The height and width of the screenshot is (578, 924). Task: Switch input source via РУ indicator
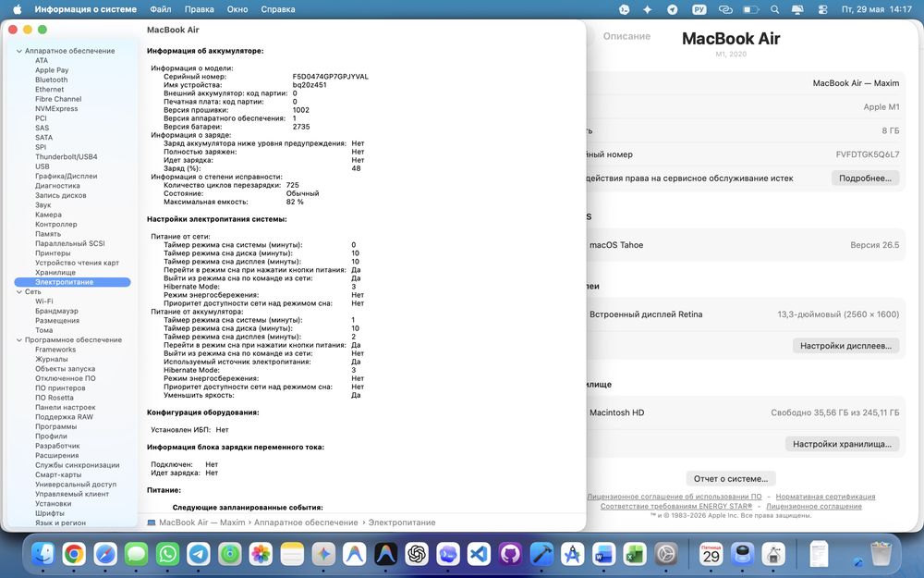(x=699, y=9)
